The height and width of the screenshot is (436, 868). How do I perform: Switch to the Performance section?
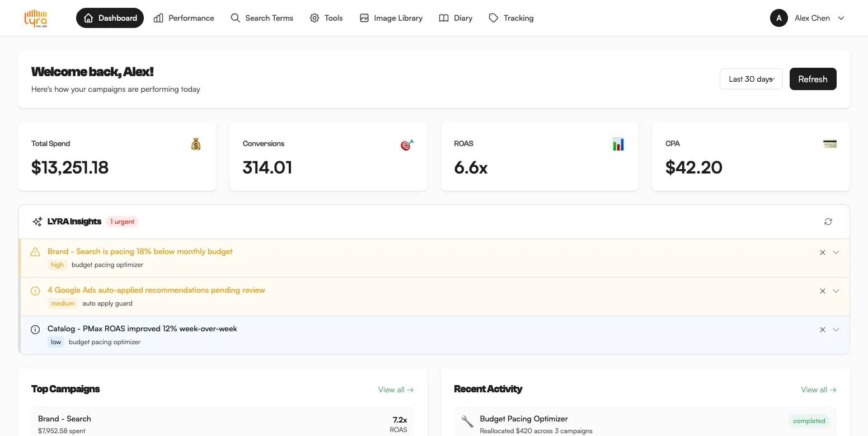184,18
